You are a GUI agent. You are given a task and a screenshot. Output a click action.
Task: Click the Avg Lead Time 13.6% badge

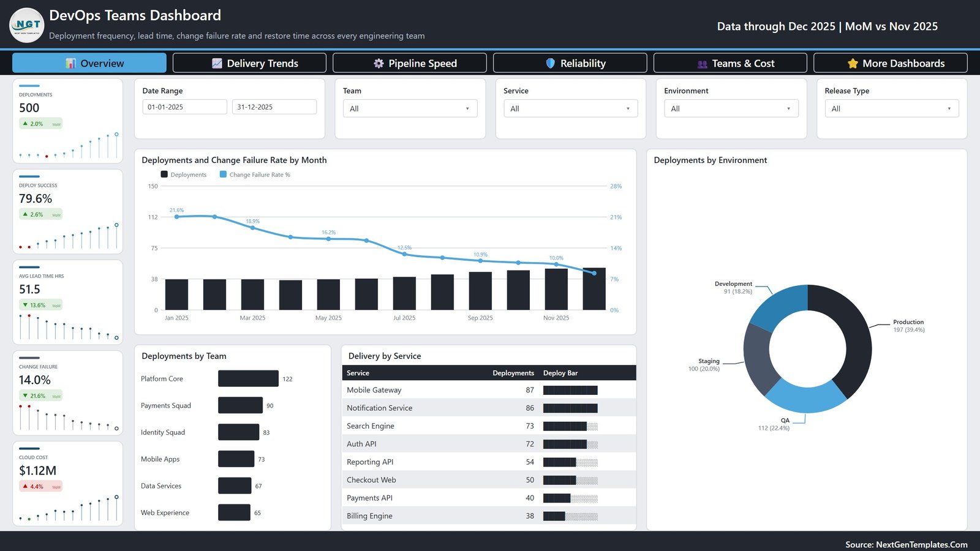(x=40, y=305)
